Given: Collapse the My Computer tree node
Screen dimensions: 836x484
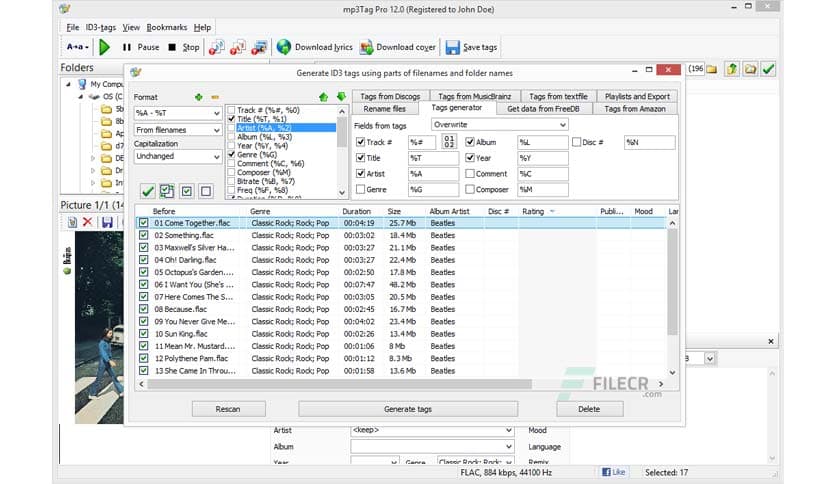Looking at the screenshot, I should click(68, 84).
